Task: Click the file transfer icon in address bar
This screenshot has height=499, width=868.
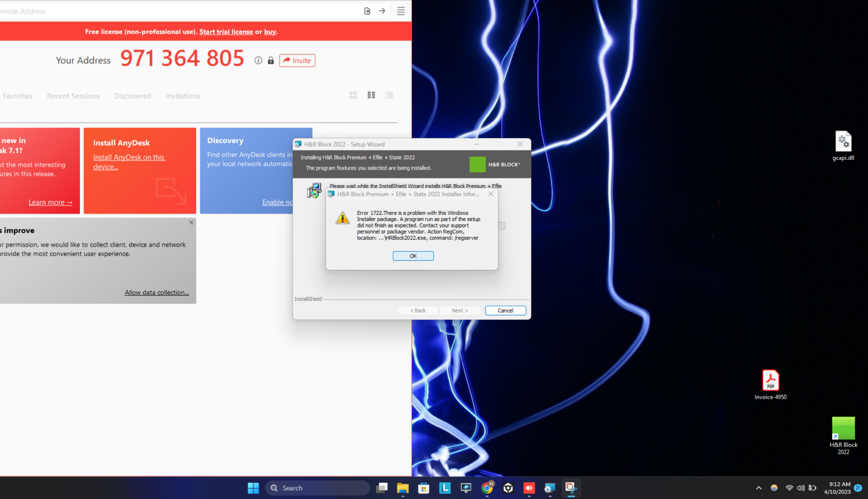Action: coord(367,11)
